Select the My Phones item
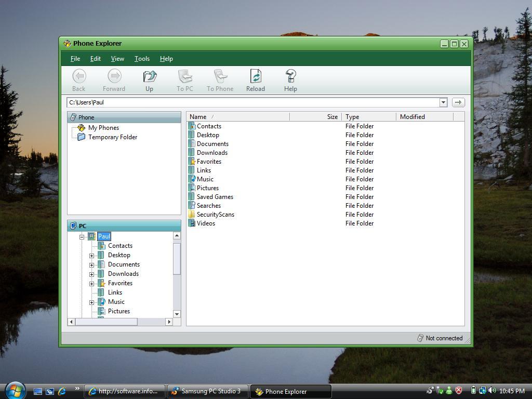Image resolution: width=532 pixels, height=399 pixels. tap(103, 127)
